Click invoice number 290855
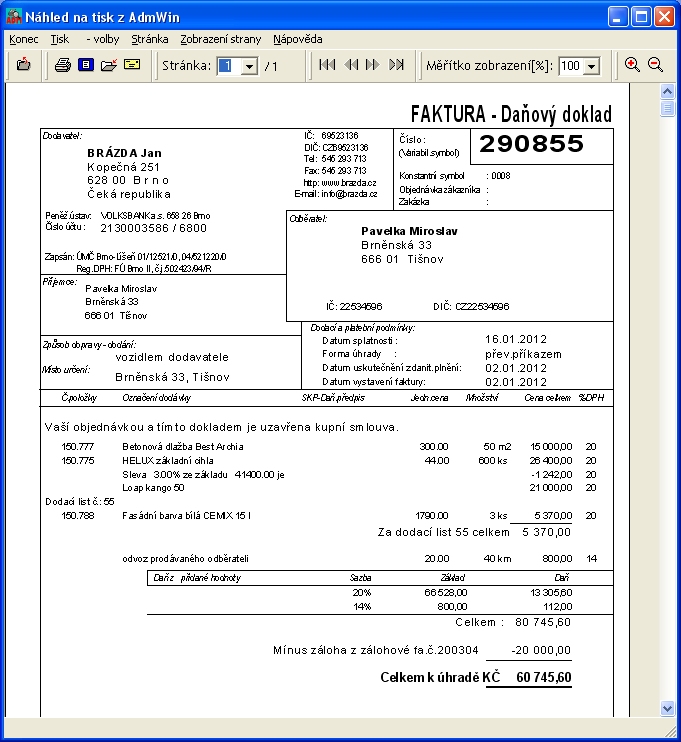 click(x=531, y=144)
